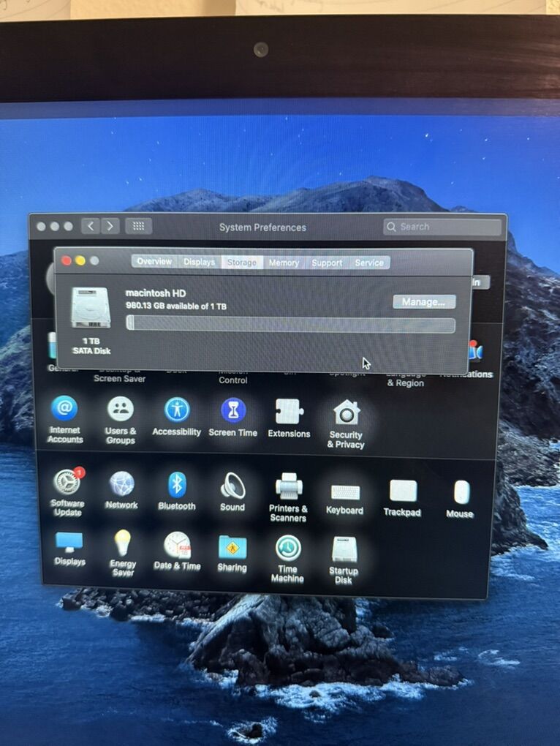Screen dimensions: 560x746
Task: Click the back navigation arrow
Action: click(91, 226)
